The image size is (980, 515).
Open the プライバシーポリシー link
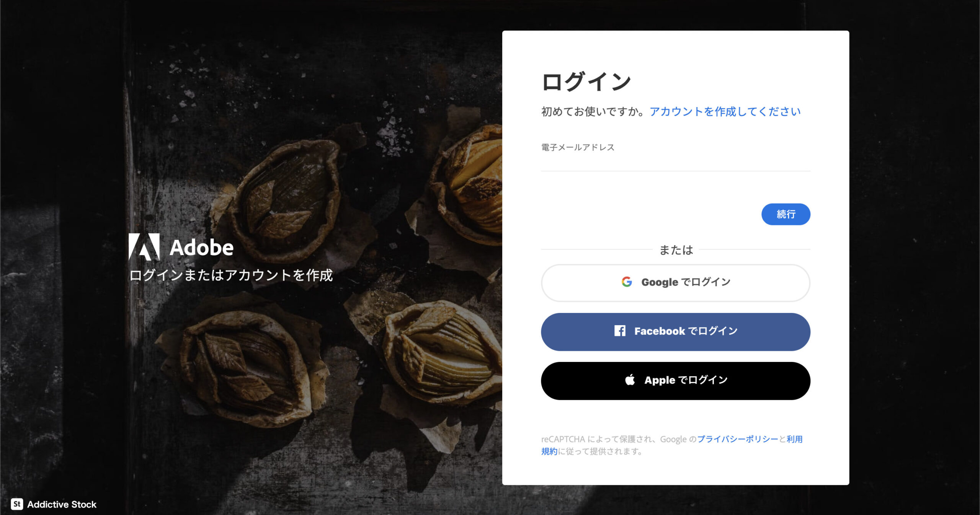[738, 439]
